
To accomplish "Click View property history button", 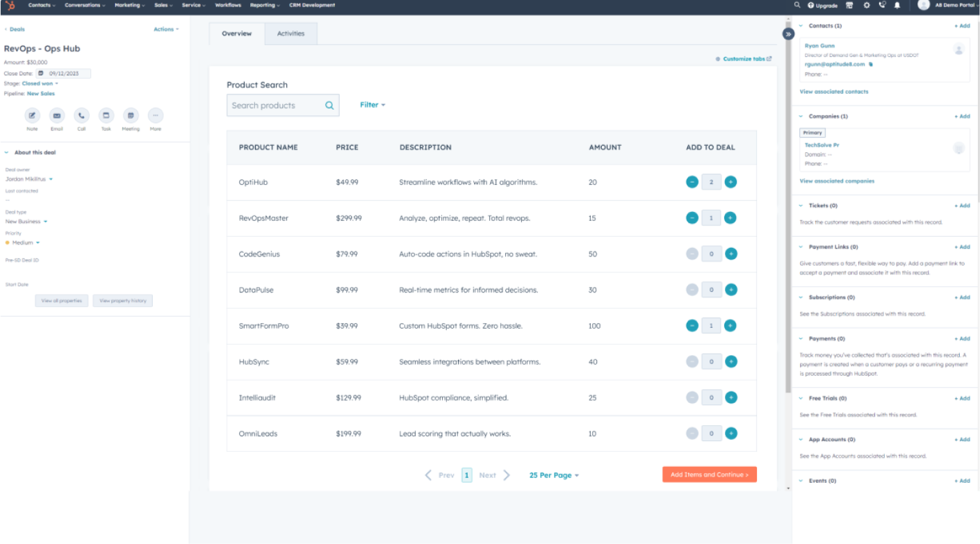I will pyautogui.click(x=123, y=301).
